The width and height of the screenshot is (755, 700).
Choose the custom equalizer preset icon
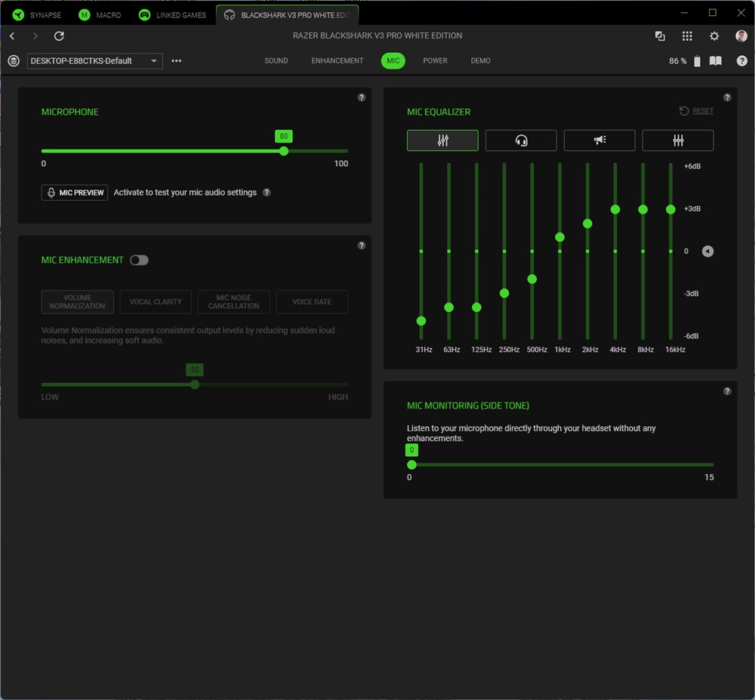pos(677,140)
